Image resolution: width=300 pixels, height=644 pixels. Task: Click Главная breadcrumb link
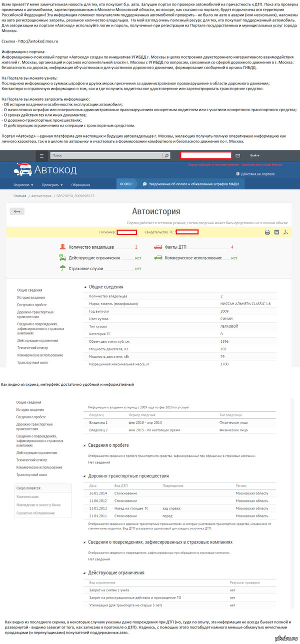click(x=20, y=196)
